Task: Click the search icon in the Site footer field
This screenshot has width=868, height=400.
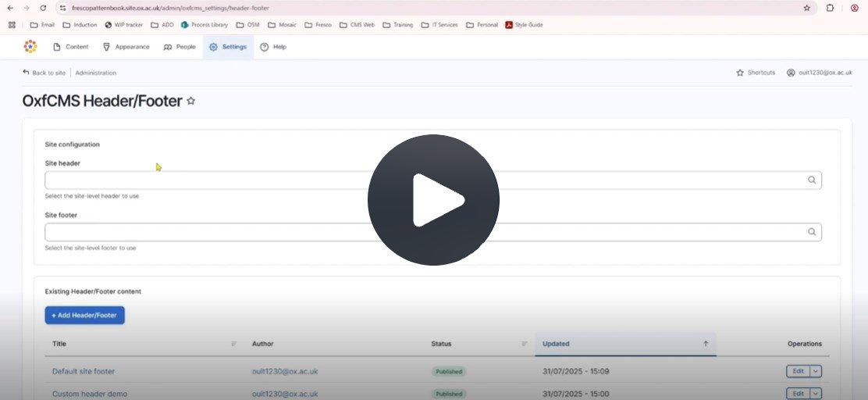Action: 812,232
